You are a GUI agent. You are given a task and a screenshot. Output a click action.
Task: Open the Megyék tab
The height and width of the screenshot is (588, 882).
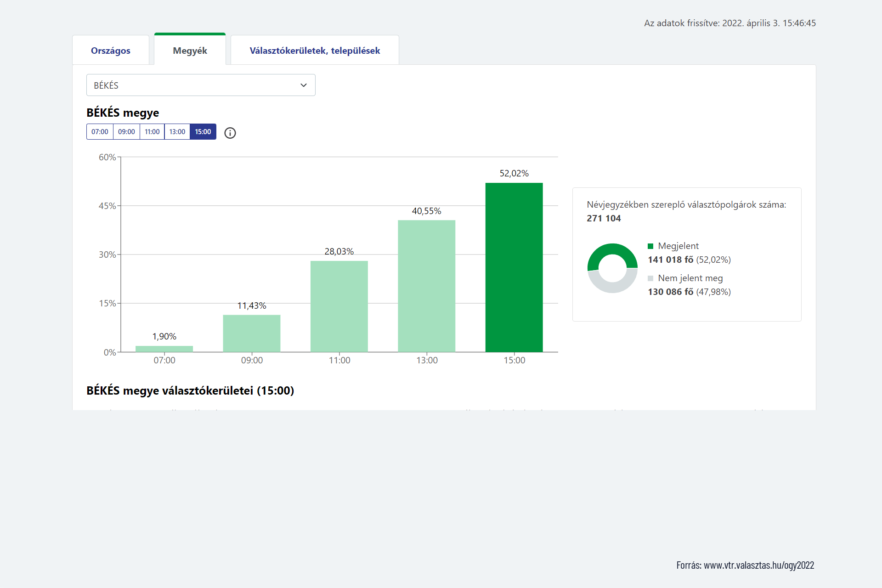coord(190,51)
